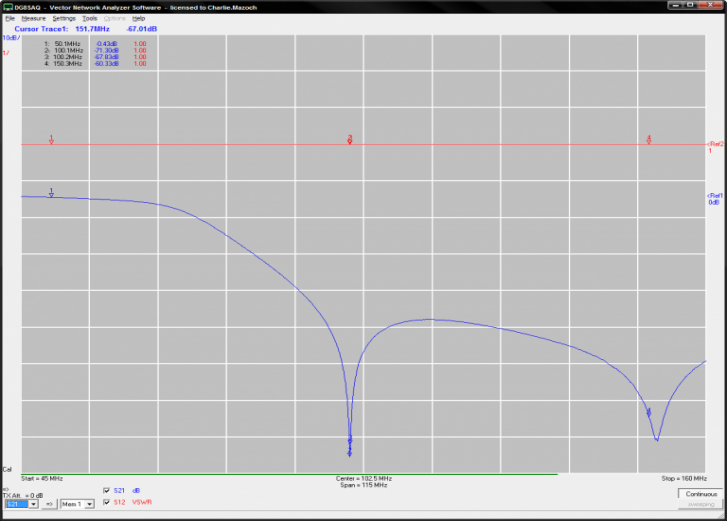This screenshot has width=727, height=521.
Task: Expand the Mem 1 memory dropdown
Action: 88,504
